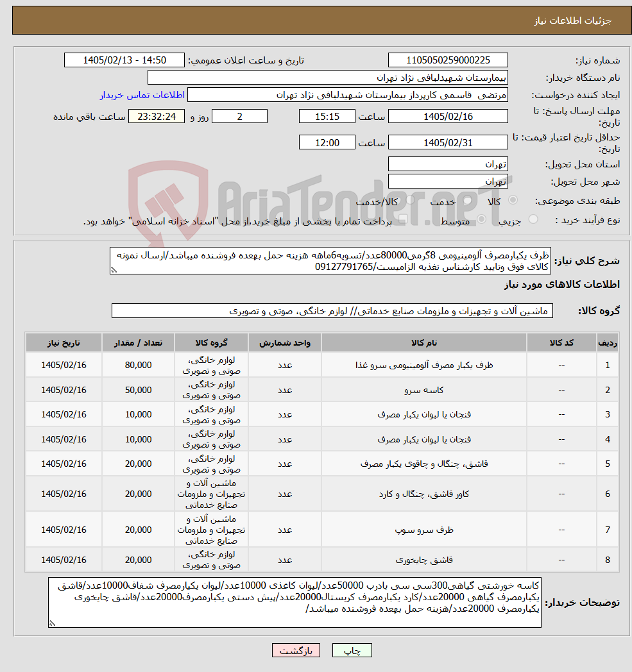Click the remaining time 23:32:24 field
The image size is (632, 672).
157,117
